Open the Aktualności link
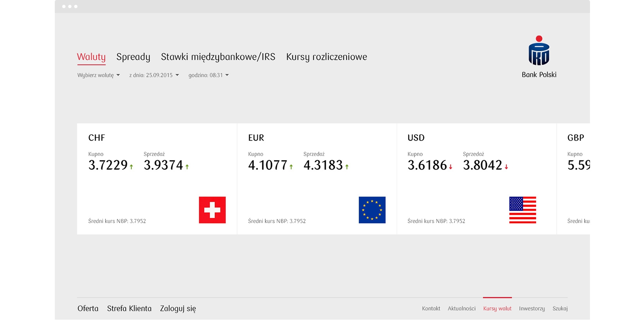Screen dimensions: 644x320 tap(462, 309)
